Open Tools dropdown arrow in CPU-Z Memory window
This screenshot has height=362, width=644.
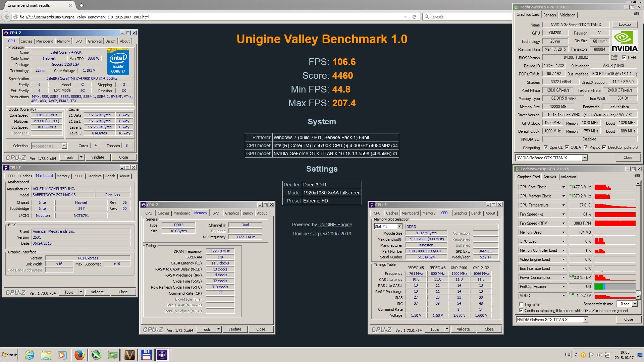coord(218,329)
